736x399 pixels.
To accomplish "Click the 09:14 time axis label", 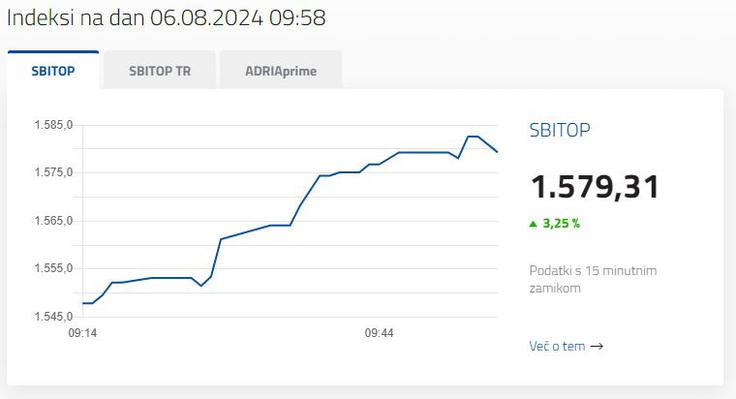I will tap(83, 333).
